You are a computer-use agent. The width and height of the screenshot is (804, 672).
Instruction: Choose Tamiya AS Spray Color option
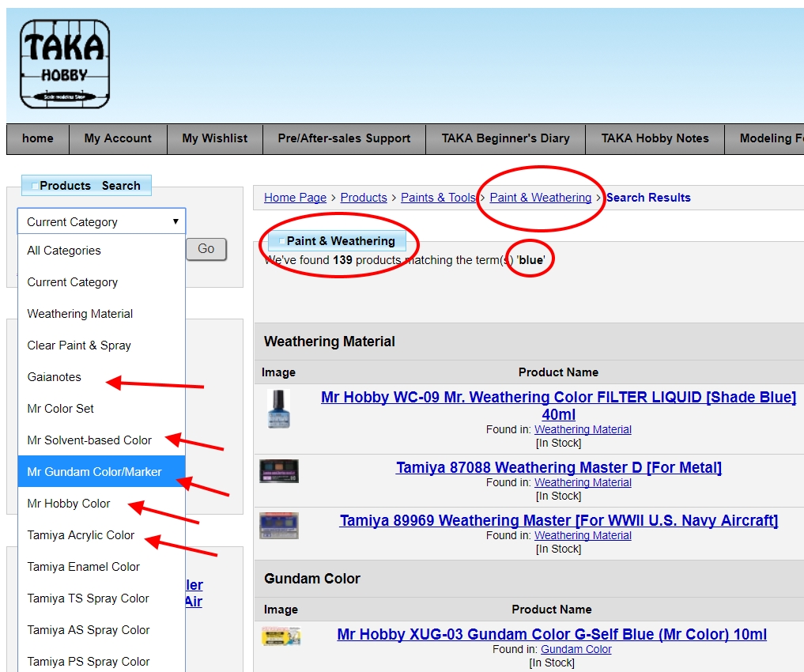(101, 630)
